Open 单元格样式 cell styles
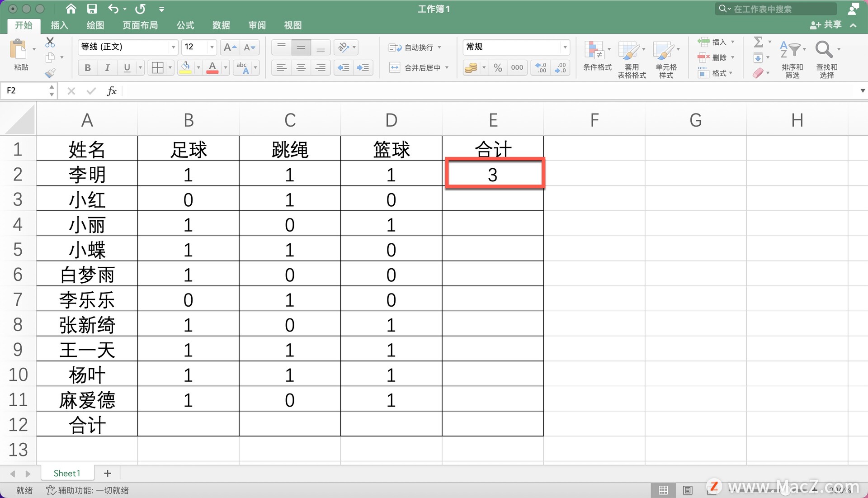This screenshot has width=868, height=498. click(x=666, y=59)
